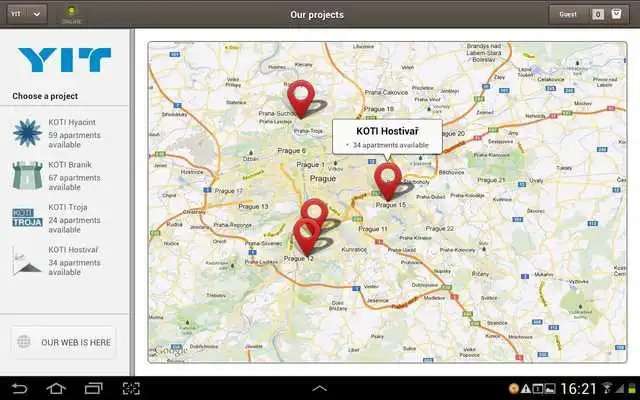Click the Our projects title
Viewport: 640px width, 400px height.
(317, 15)
